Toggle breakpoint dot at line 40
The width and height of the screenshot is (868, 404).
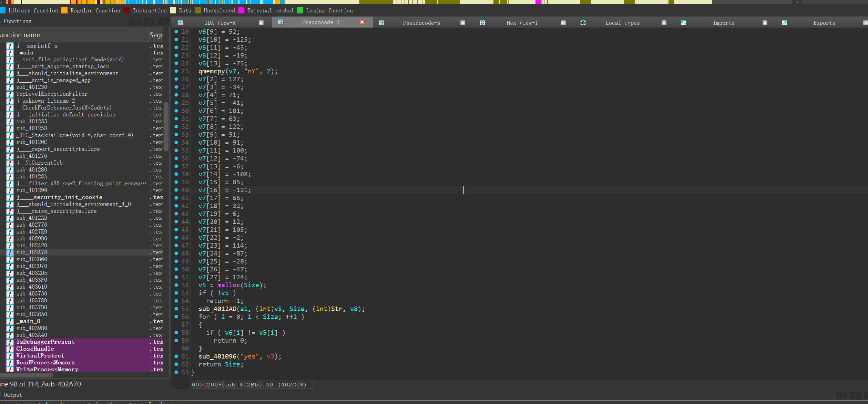[176, 190]
